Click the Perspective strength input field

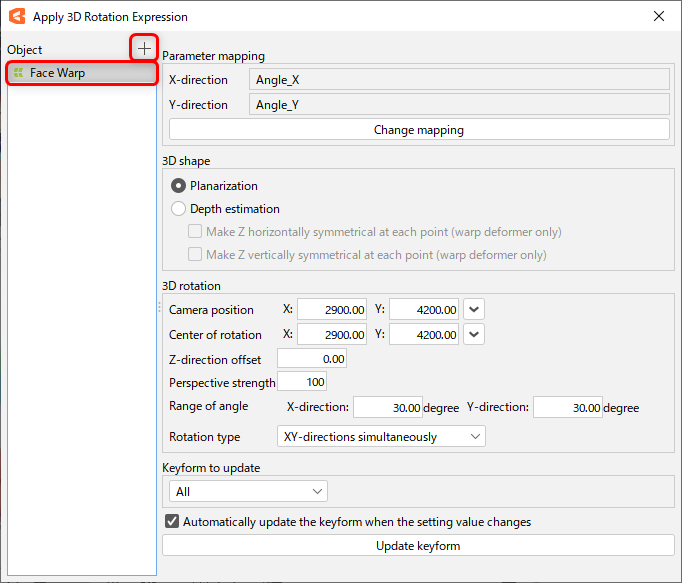(x=302, y=382)
